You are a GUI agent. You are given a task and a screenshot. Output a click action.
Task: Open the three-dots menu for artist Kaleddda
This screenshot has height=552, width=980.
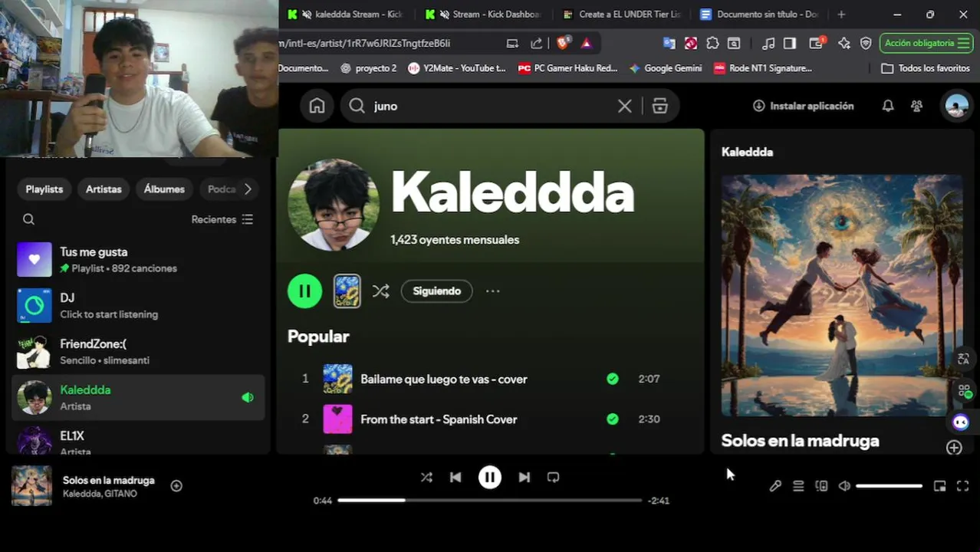[492, 291]
